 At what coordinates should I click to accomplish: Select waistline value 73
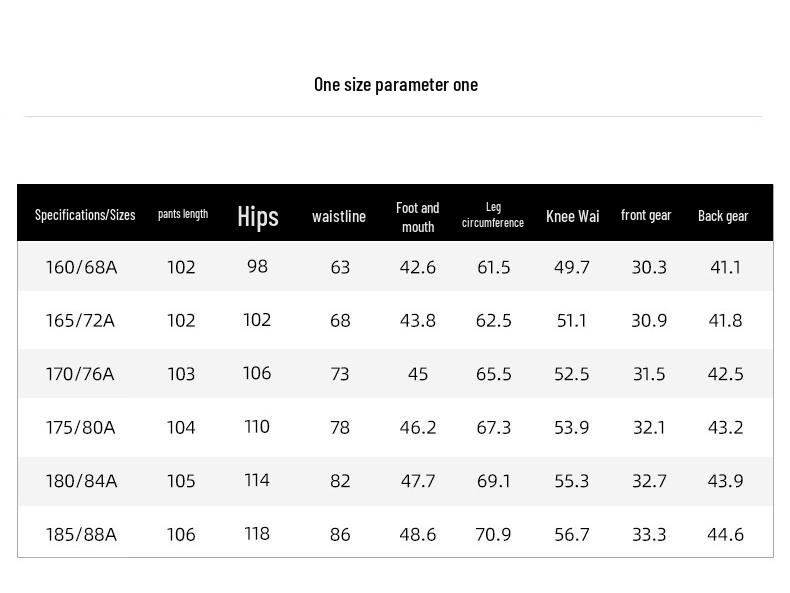click(x=340, y=374)
